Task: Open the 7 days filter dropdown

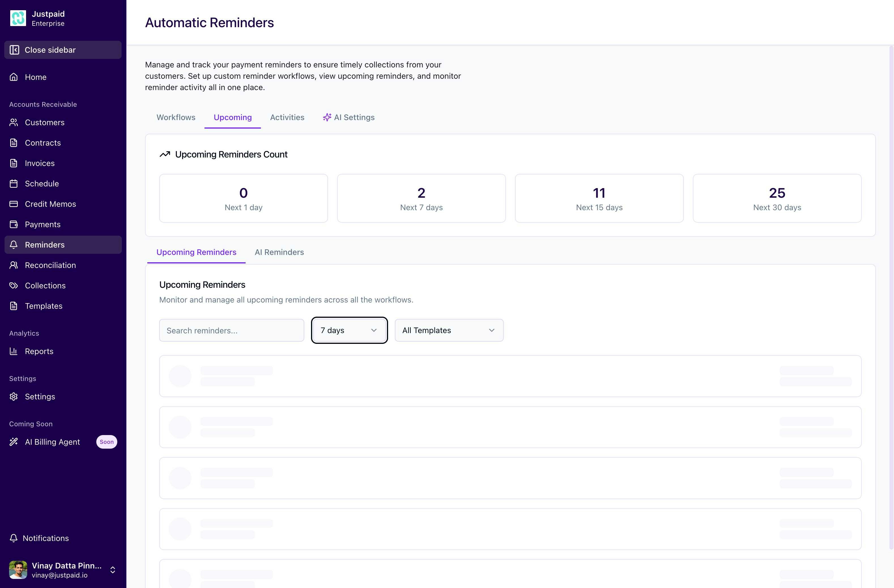Action: (349, 330)
